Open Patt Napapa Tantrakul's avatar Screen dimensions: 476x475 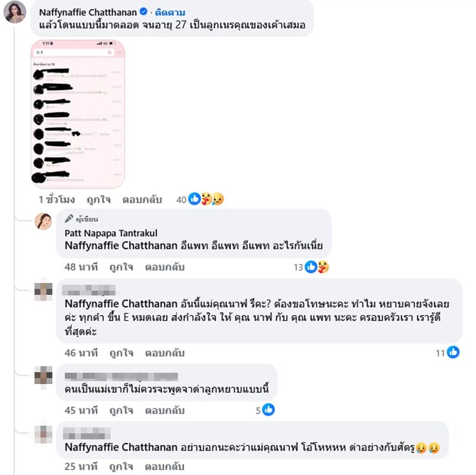coord(43,221)
